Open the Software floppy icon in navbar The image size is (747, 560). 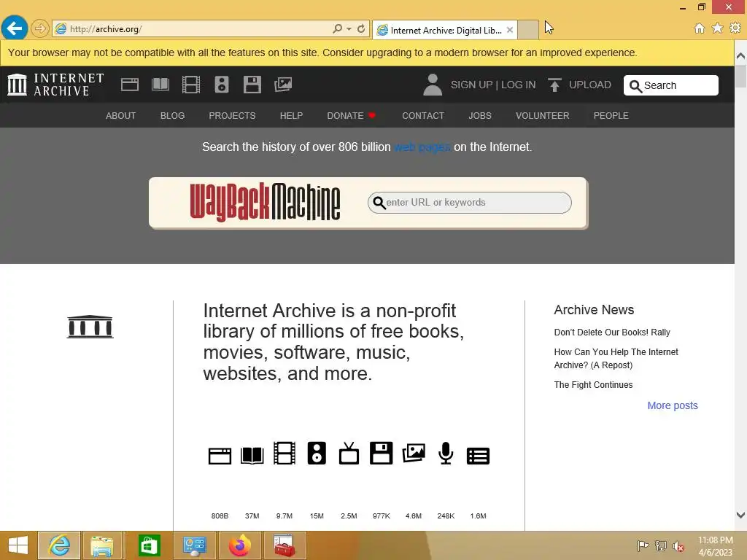coord(252,85)
